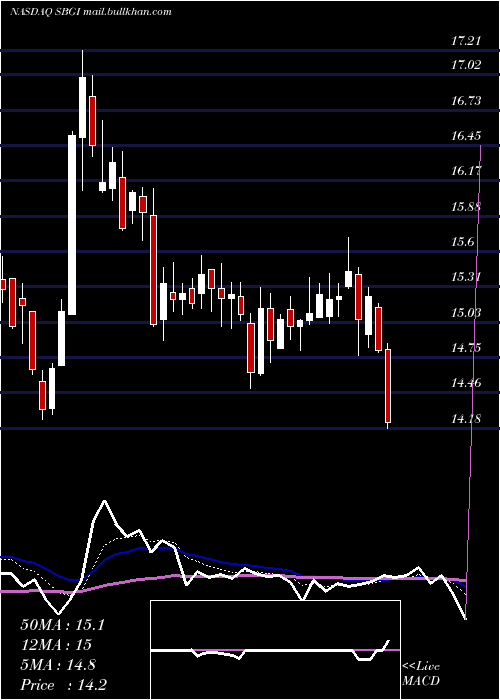This screenshot has height=700, width=500.
Task: Click the 15.6 price level label
Action: tap(462, 242)
